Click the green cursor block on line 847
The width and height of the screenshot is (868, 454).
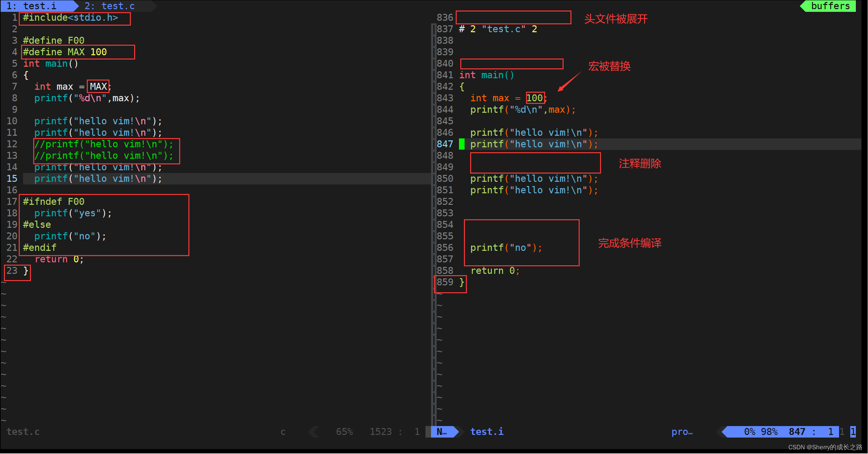pos(462,144)
